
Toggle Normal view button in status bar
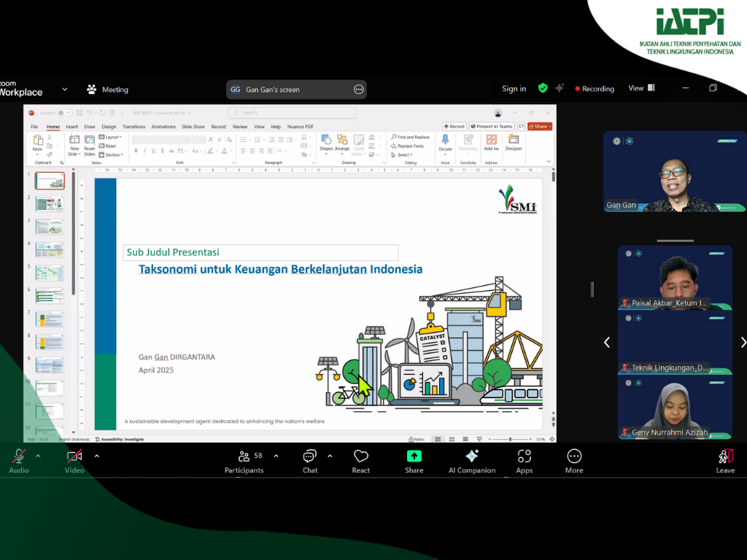tap(438, 439)
